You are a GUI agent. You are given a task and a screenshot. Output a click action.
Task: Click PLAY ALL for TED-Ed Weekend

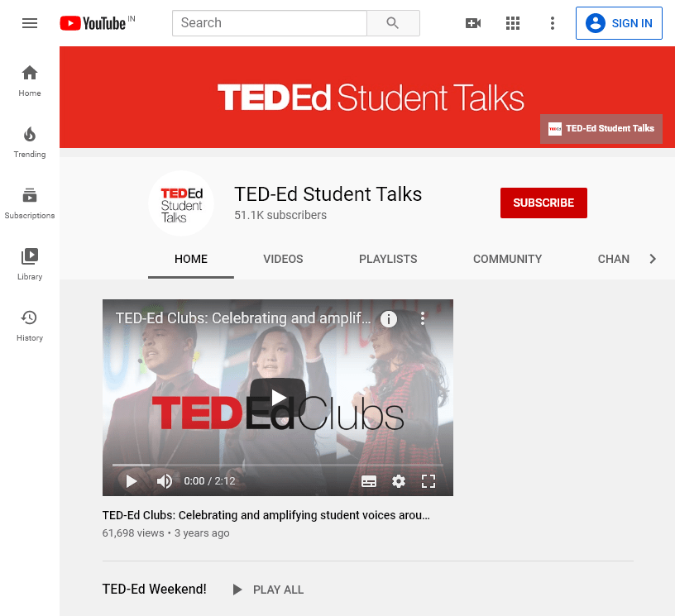click(x=268, y=590)
